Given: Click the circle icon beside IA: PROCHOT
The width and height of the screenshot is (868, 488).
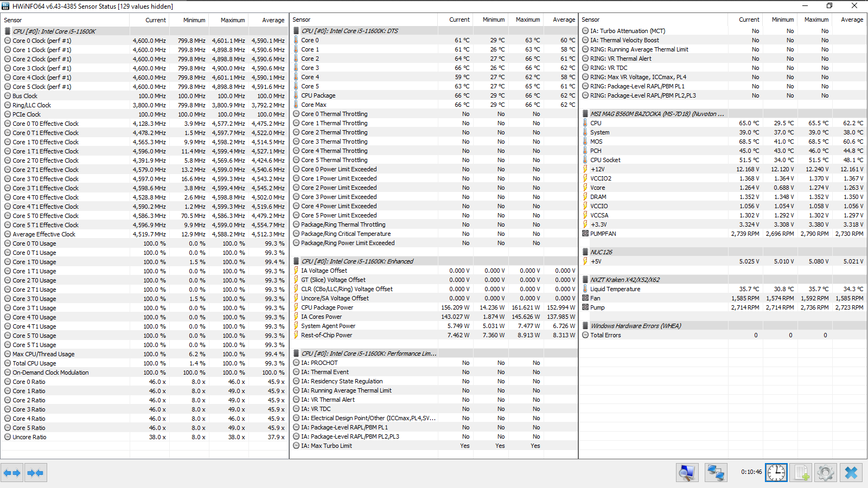Looking at the screenshot, I should point(296,363).
